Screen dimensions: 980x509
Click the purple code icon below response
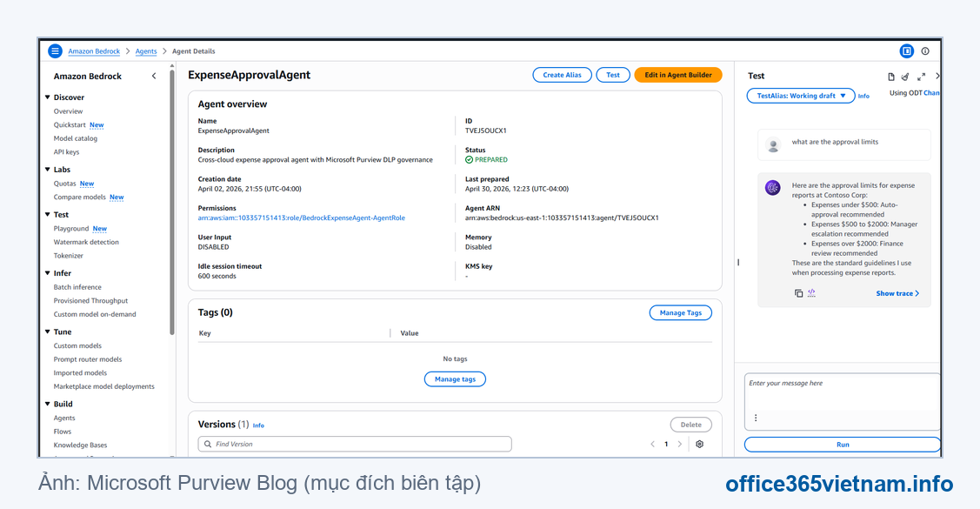point(811,292)
